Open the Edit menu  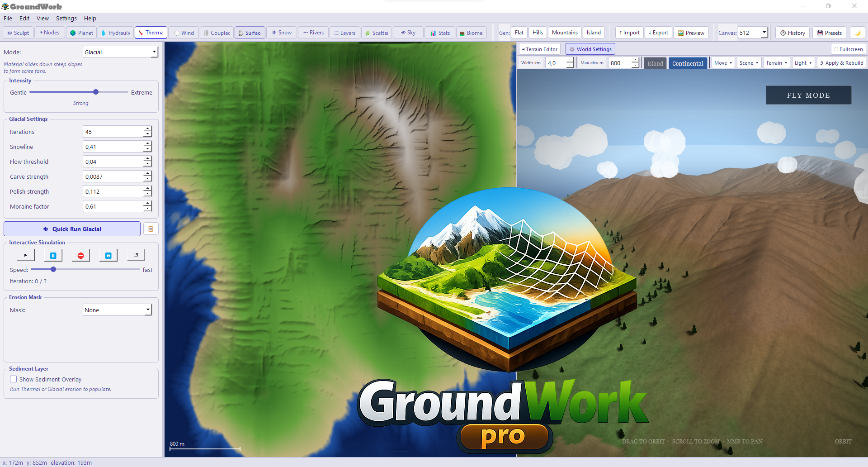[x=24, y=19]
